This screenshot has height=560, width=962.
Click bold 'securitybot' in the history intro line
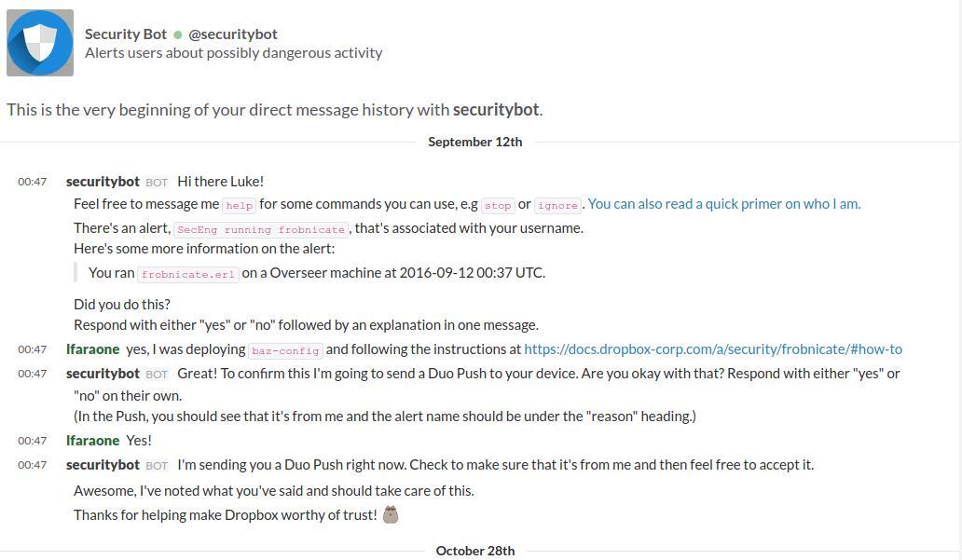[495, 109]
